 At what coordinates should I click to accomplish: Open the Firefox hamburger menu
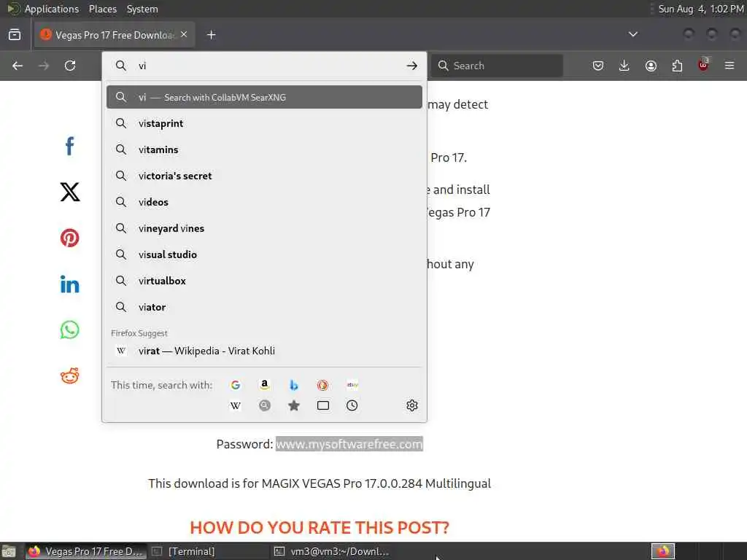729,66
